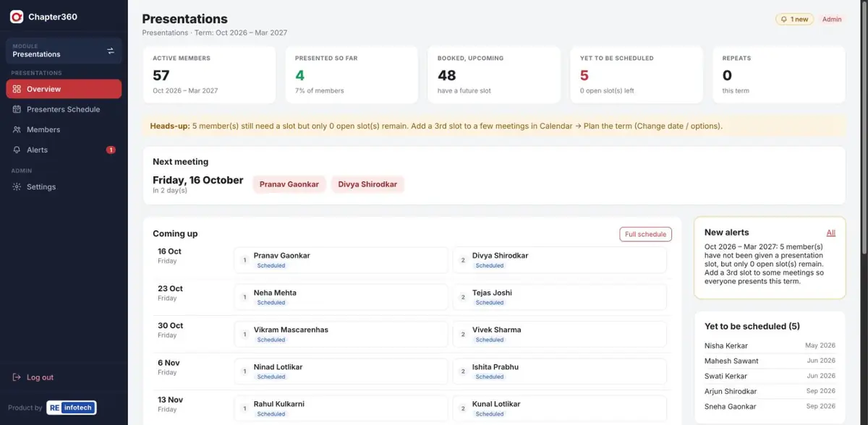868x425 pixels.
Task: Click the 16 Oct date label
Action: 169,252
